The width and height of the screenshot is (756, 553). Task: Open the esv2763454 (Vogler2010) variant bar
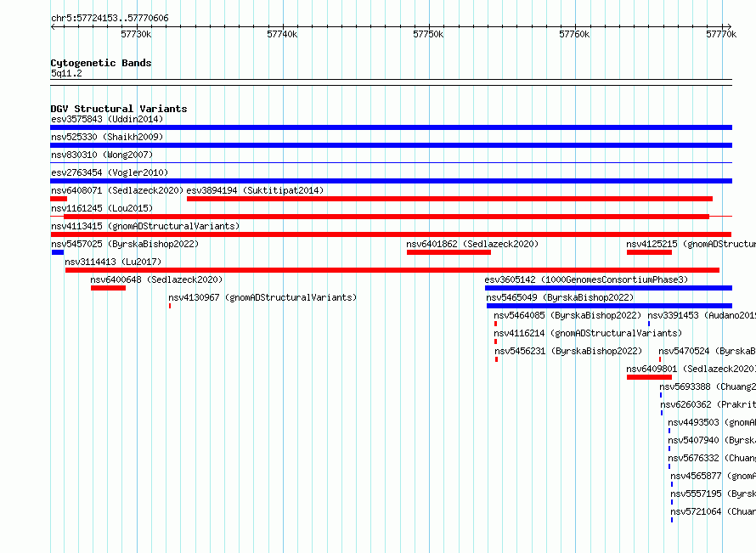point(391,181)
